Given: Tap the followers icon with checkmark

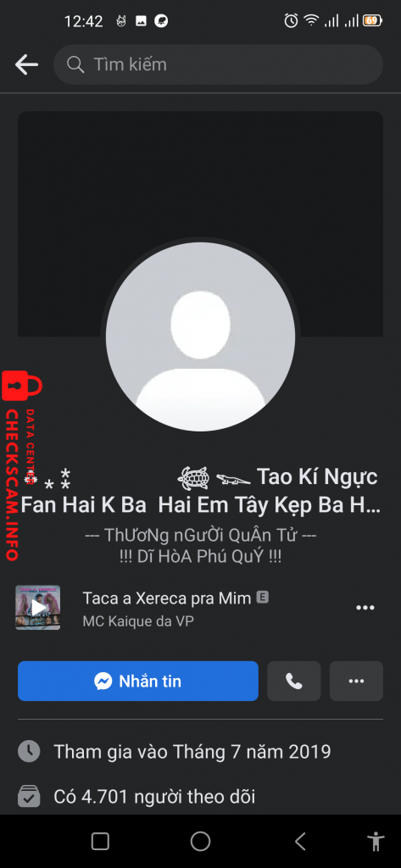Looking at the screenshot, I should 29,797.
